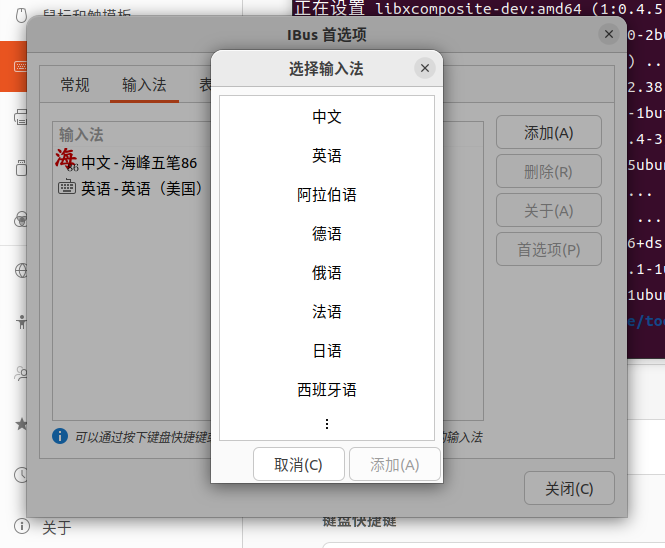Click 添加(A) in the IBus preferences window

tap(549, 132)
